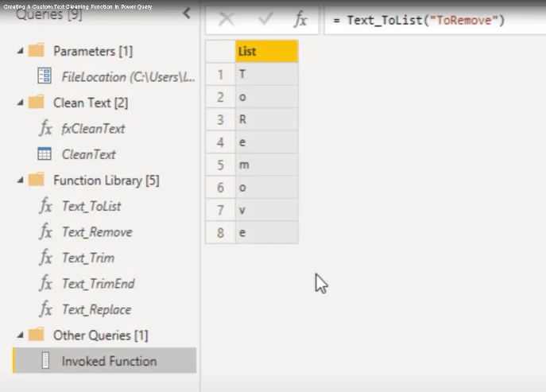
Task: Open the Text_Replace function query
Action: pyautogui.click(x=96, y=309)
